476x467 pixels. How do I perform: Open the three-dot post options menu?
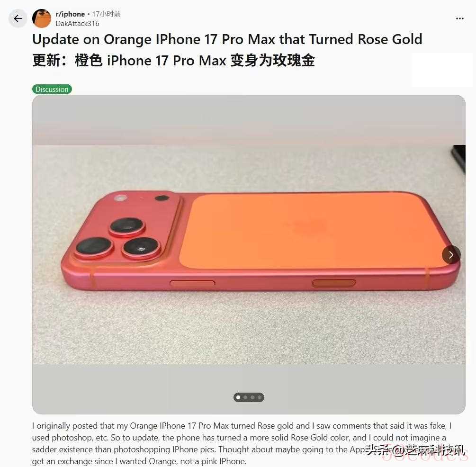(x=459, y=18)
